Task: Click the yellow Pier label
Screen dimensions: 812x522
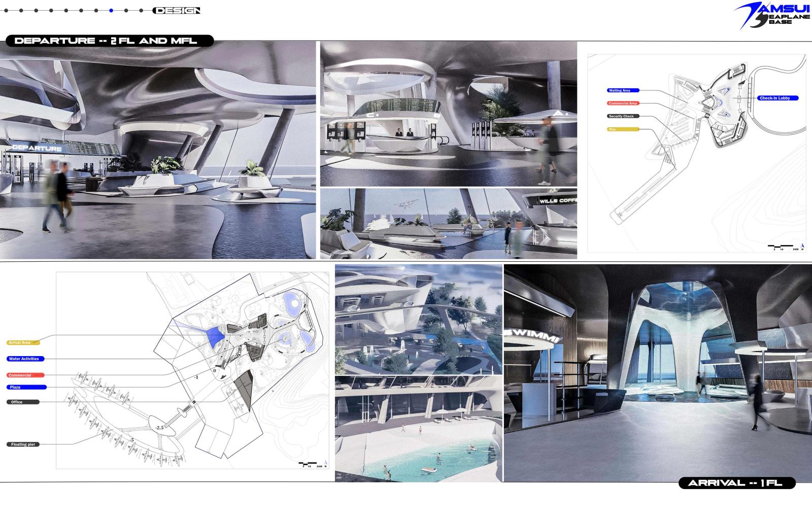Action: (x=623, y=129)
